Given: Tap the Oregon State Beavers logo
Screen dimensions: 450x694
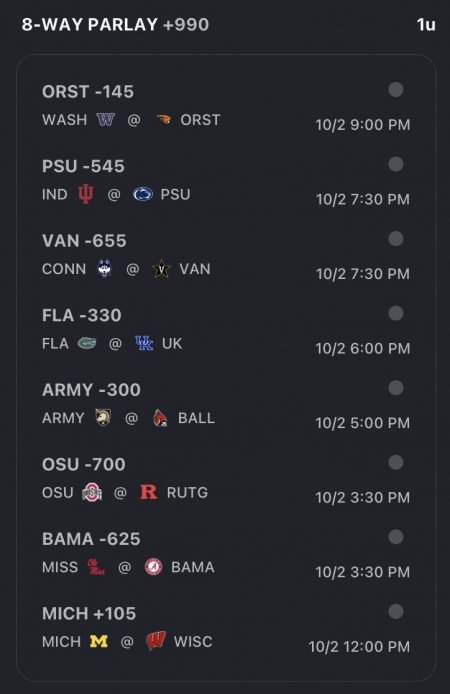Looking at the screenshot, I should coord(164,120).
